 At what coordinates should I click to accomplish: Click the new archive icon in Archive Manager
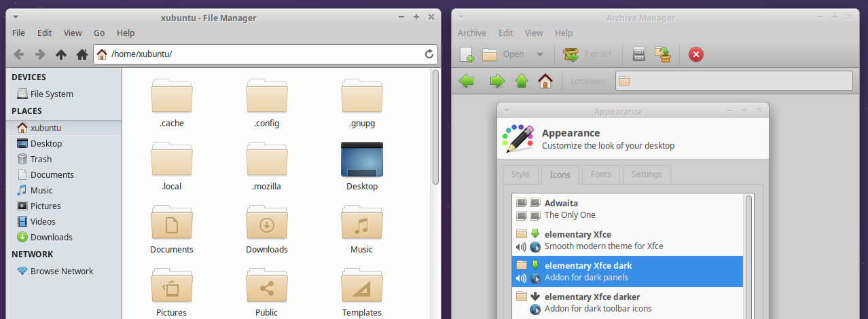tap(467, 54)
